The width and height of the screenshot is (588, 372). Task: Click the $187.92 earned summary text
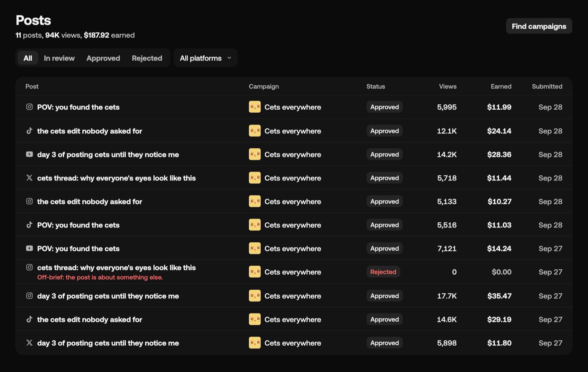click(x=97, y=35)
